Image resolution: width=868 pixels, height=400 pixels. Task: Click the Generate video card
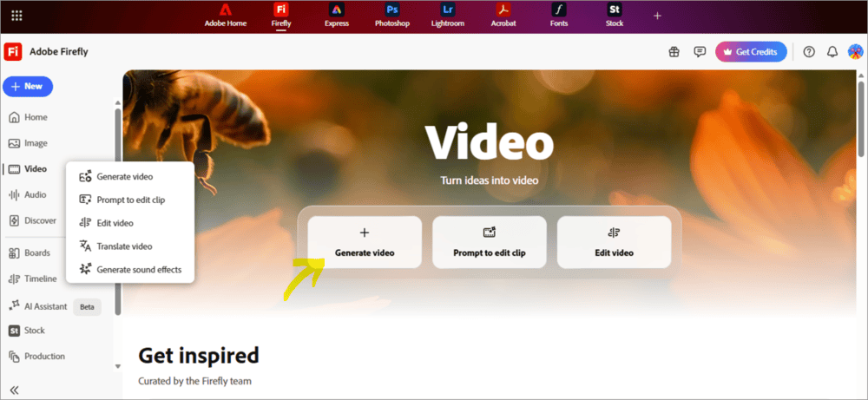pos(365,242)
